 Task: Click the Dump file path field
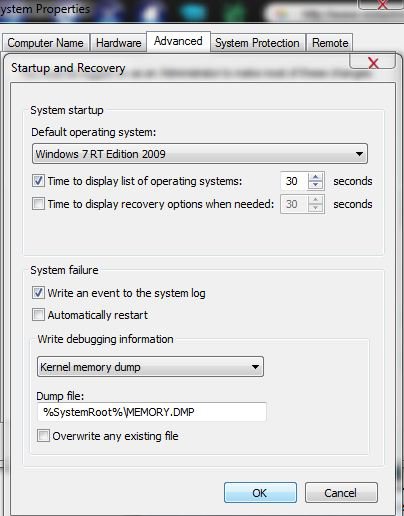tap(152, 412)
